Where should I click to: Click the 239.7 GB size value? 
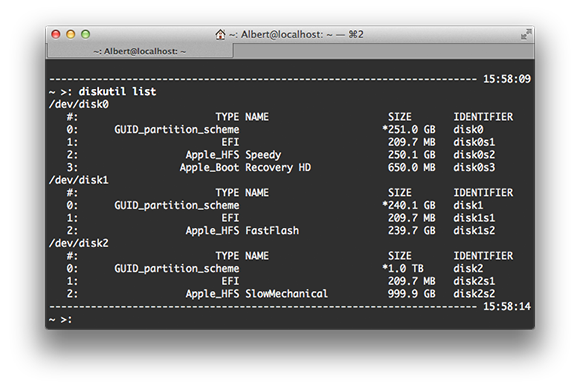pyautogui.click(x=412, y=230)
